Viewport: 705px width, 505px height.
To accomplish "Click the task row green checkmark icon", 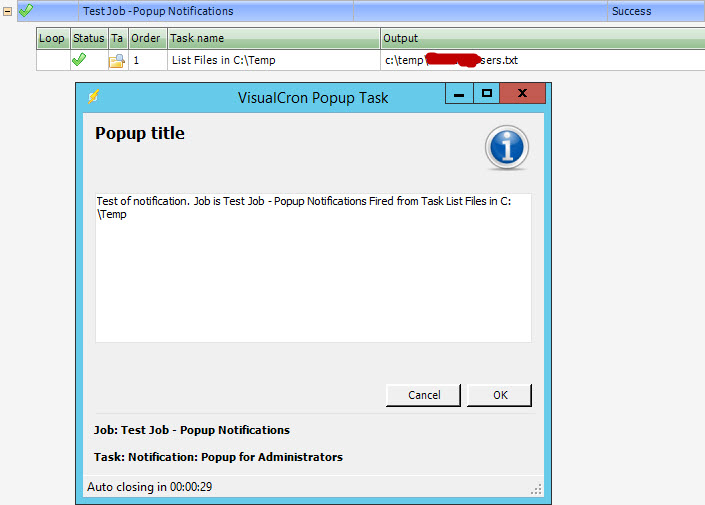I will [x=79, y=60].
